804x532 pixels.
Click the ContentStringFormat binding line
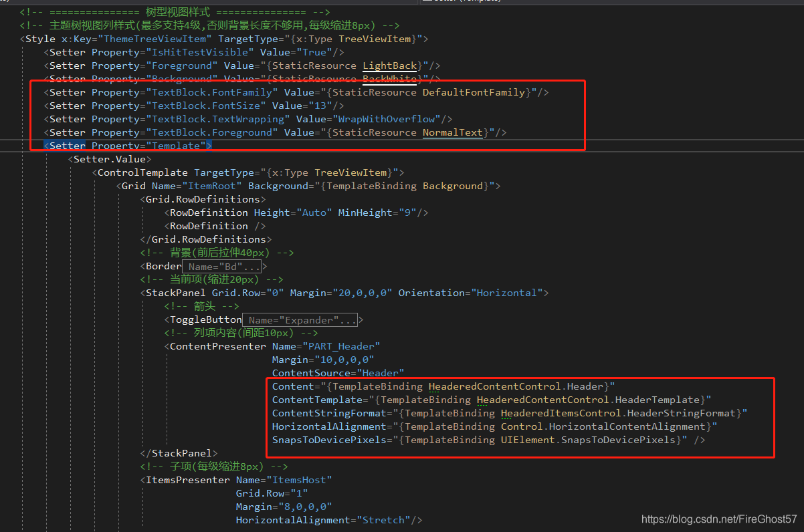510,413
